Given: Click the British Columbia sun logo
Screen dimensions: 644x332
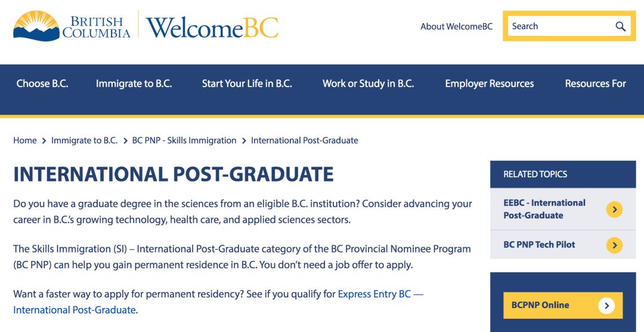Looking at the screenshot, I should click(37, 25).
